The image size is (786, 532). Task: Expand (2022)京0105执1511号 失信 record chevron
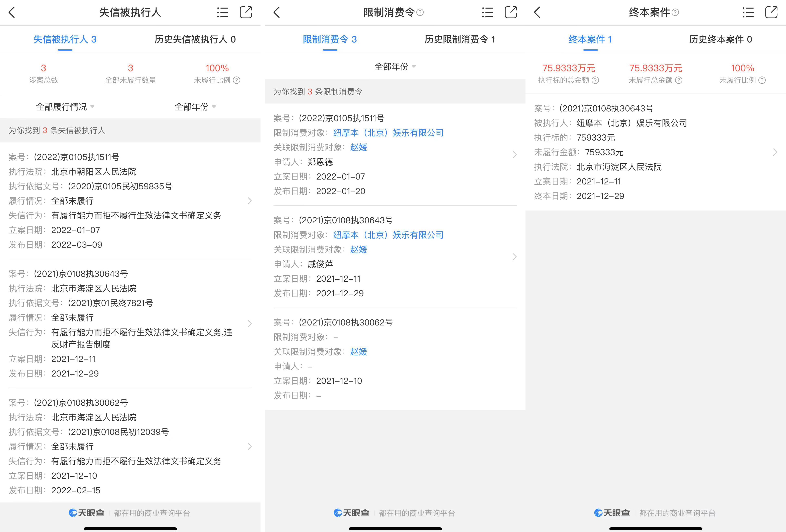(x=250, y=201)
